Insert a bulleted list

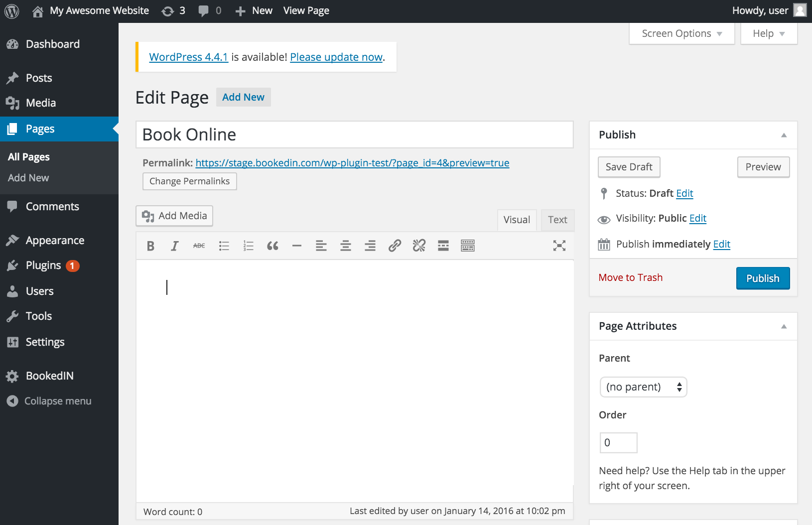pyautogui.click(x=224, y=246)
